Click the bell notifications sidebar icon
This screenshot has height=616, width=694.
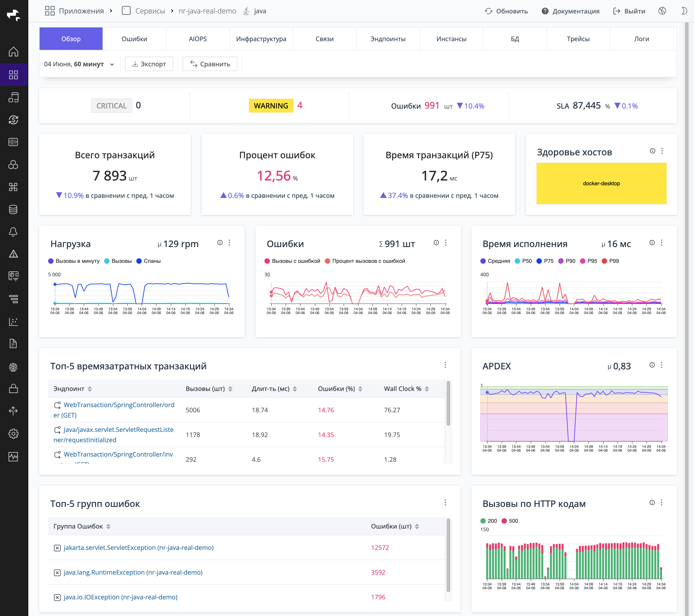point(13,232)
